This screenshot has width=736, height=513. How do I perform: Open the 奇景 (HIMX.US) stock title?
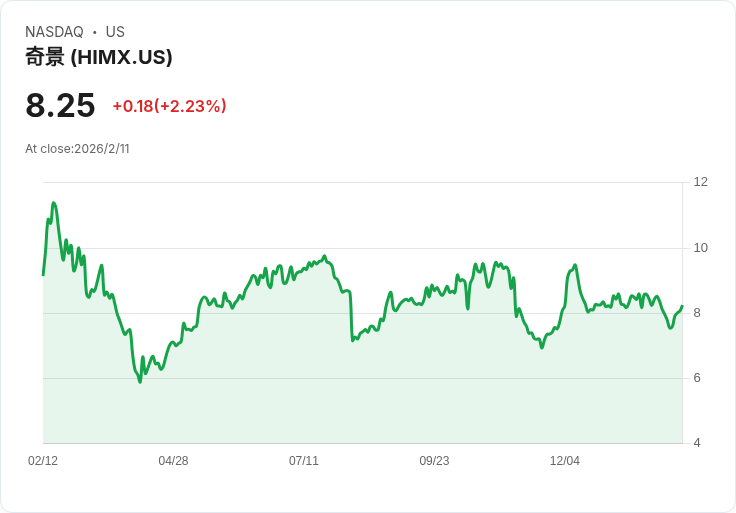coord(99,57)
